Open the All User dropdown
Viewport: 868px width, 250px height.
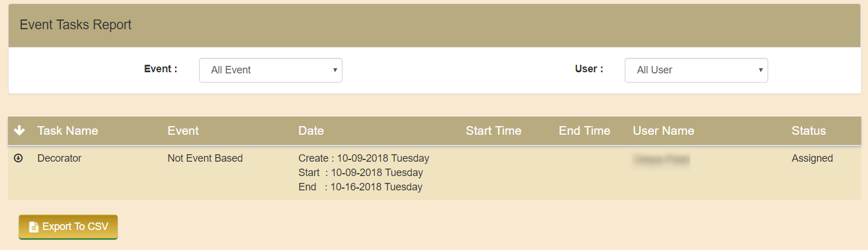(696, 70)
